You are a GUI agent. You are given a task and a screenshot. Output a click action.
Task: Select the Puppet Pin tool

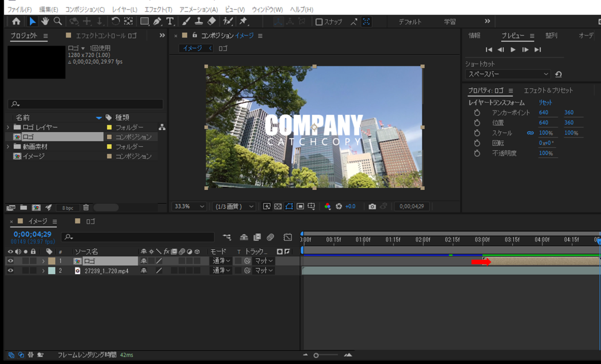pos(243,21)
